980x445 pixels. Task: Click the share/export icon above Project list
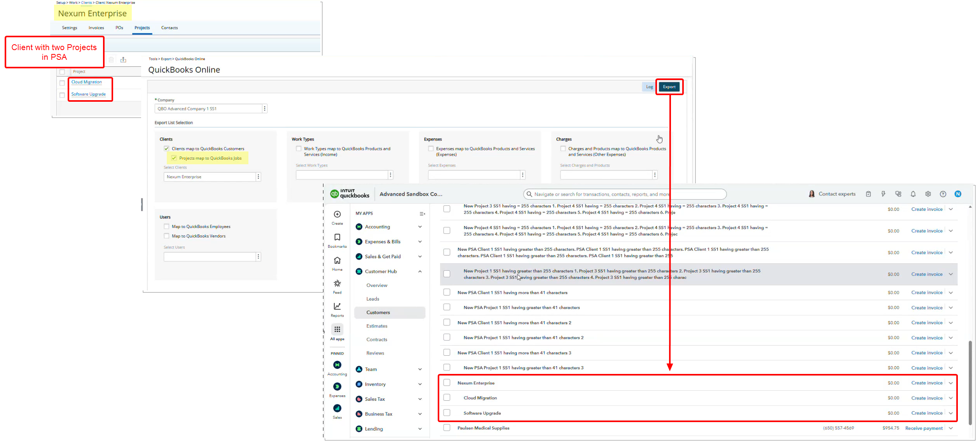pyautogui.click(x=123, y=60)
